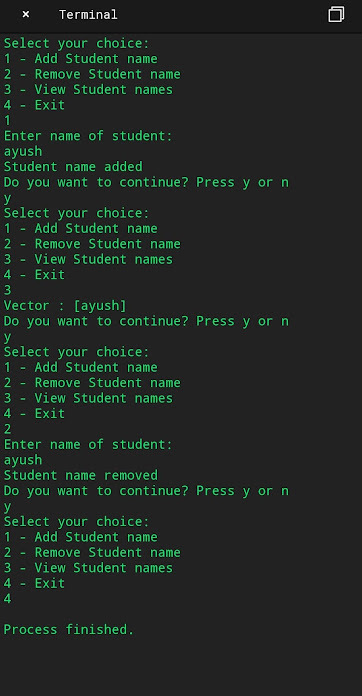Click the entered choice '3' line

(x=7, y=290)
